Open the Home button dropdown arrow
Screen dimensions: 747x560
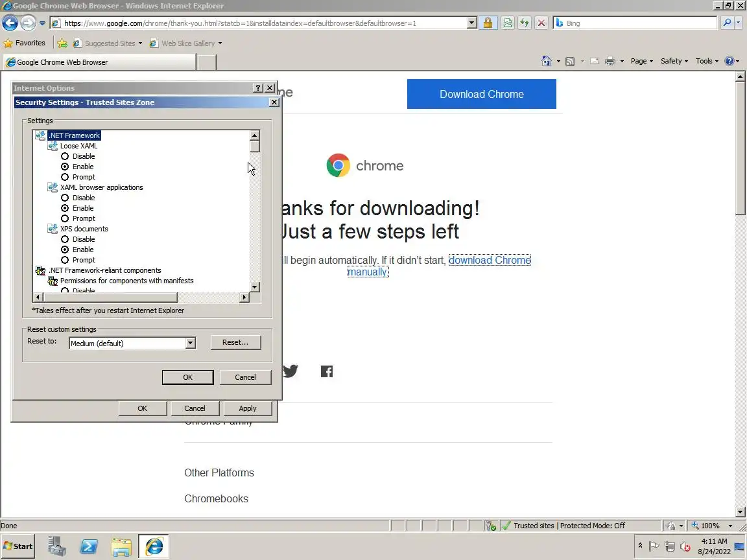[558, 62]
